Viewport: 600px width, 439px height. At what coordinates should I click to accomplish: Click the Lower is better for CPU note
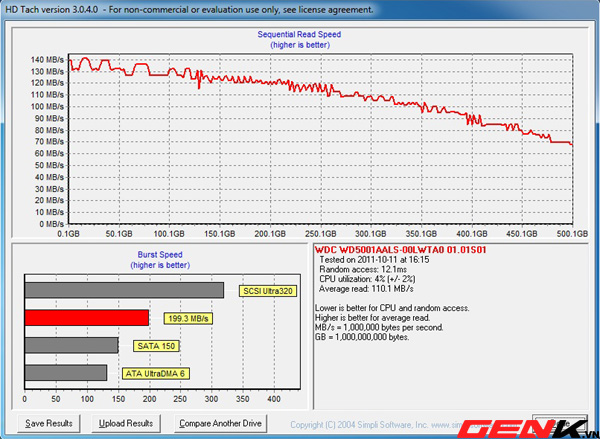point(392,308)
